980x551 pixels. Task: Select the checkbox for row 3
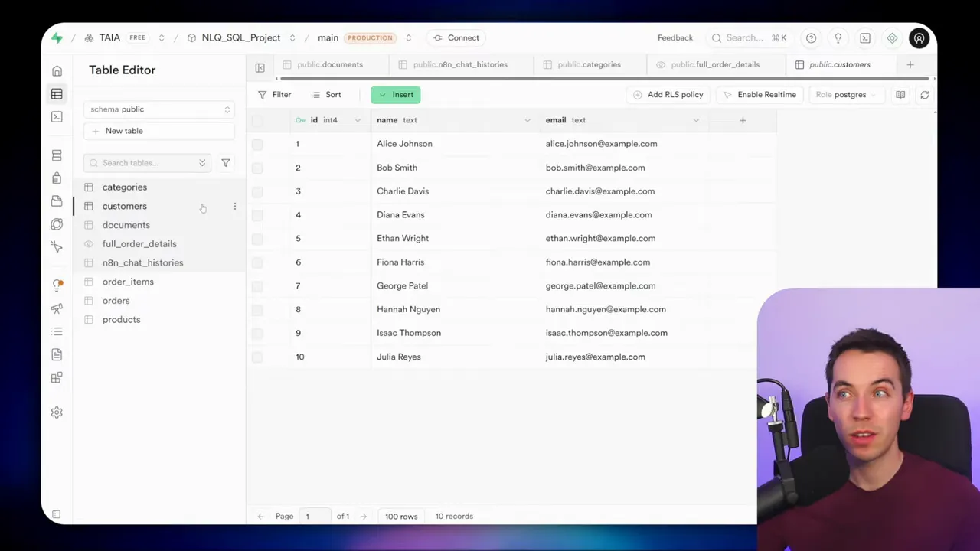pos(257,191)
